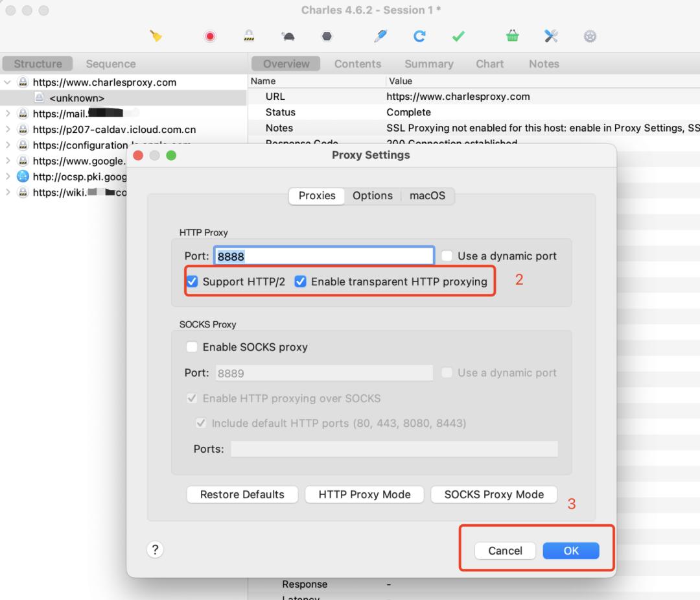Switch to the Options tab
Viewport: 700px width, 600px height.
click(x=372, y=196)
